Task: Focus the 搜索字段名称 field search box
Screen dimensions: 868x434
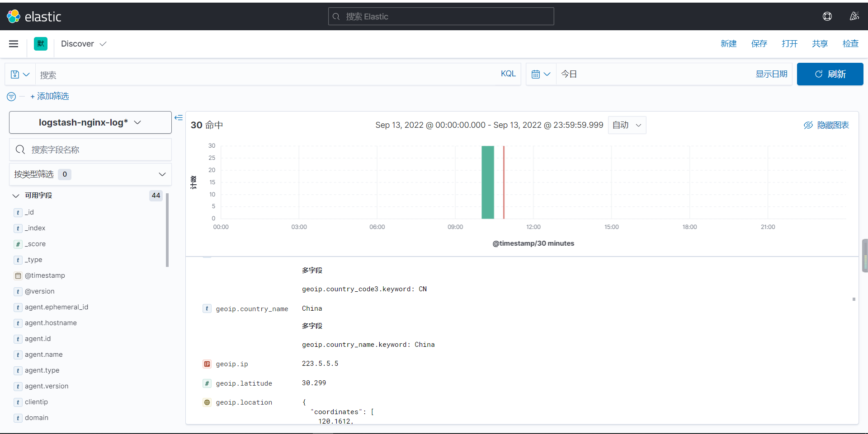Action: tap(90, 149)
